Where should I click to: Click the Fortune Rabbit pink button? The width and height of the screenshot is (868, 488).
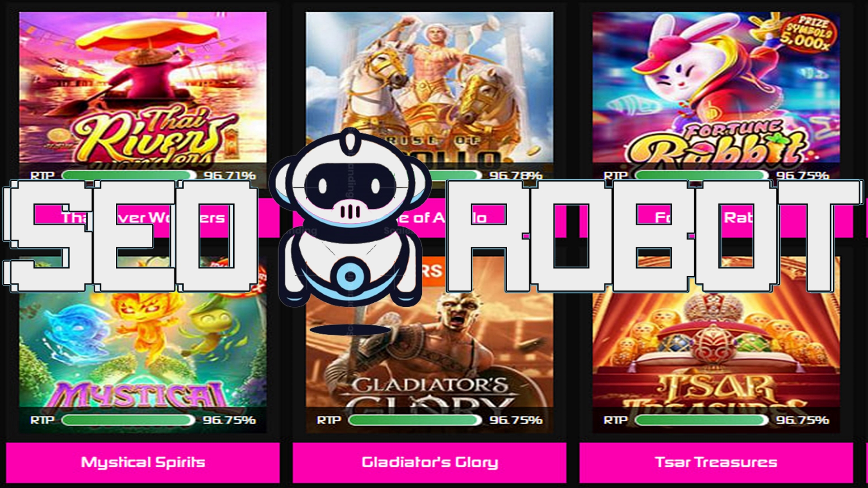(x=716, y=218)
